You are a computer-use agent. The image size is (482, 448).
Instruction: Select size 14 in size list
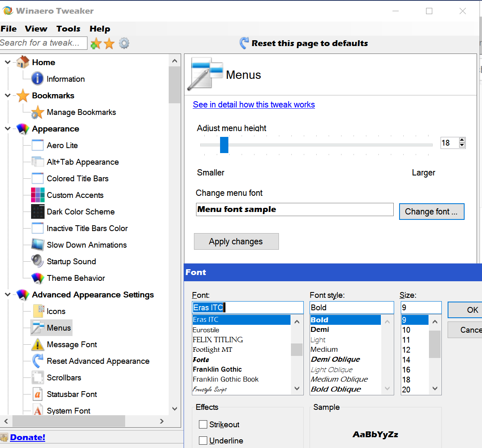pos(407,360)
